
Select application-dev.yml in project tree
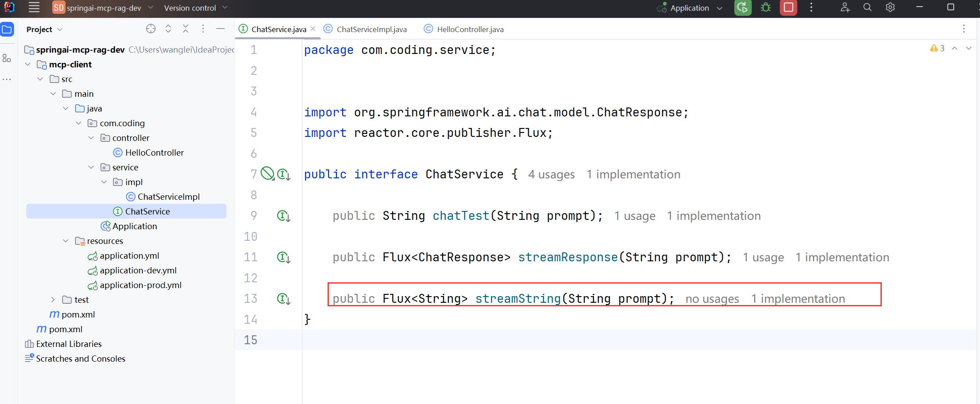coord(138,270)
